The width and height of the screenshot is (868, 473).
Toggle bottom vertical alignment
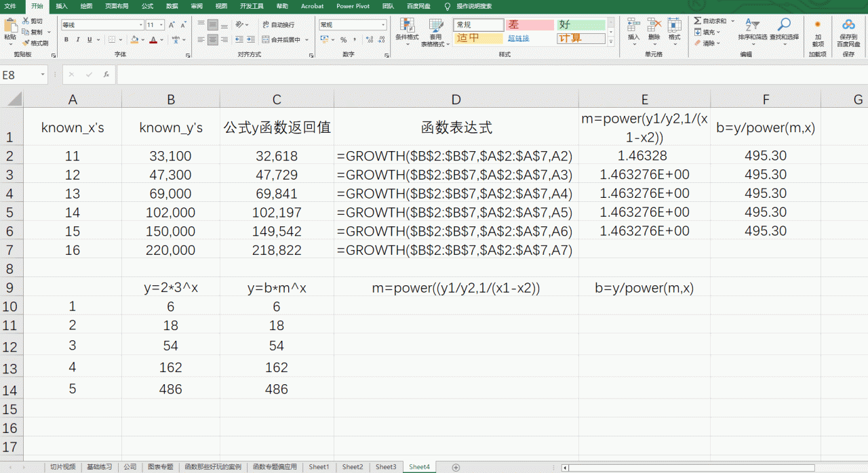coord(224,25)
